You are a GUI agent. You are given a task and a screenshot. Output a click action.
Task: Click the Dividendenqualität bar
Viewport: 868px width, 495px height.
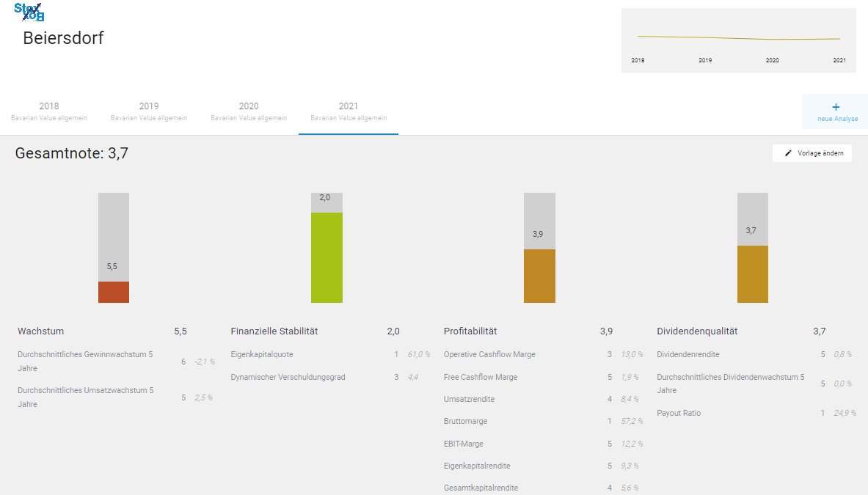tap(752, 274)
